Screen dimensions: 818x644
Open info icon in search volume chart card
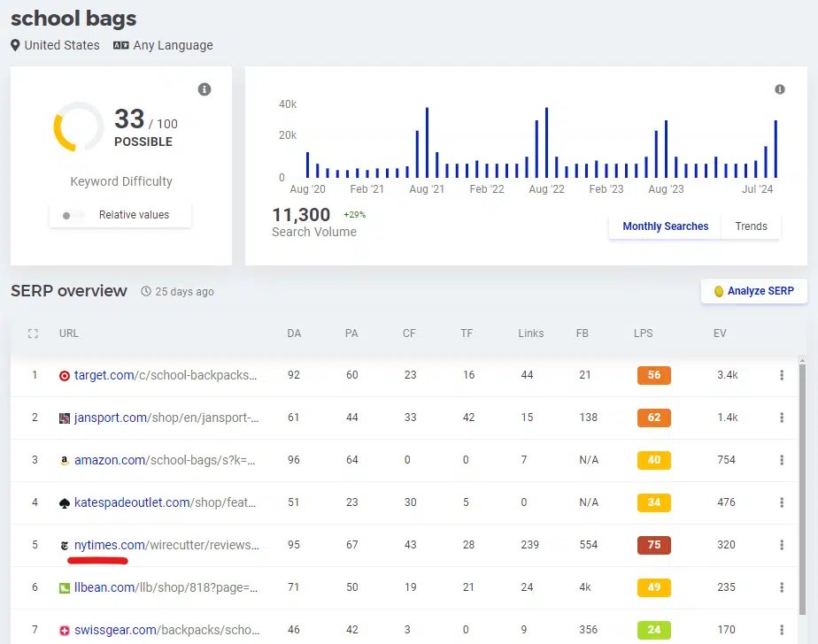[779, 89]
